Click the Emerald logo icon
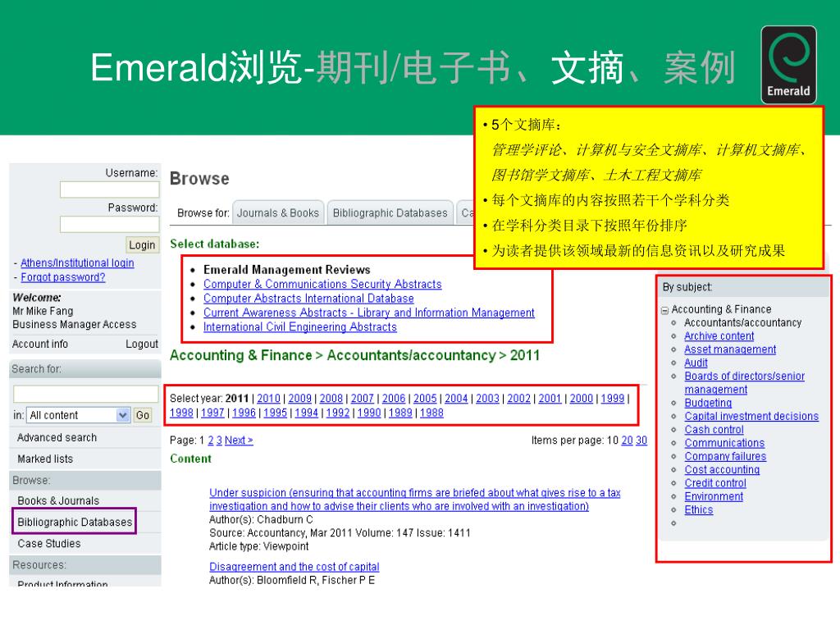Screen dimensions: 840x630 (x=788, y=64)
